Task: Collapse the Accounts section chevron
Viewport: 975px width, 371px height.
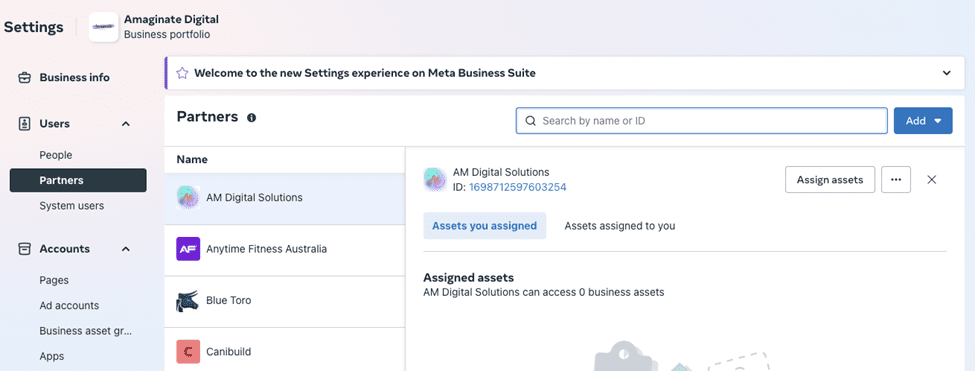Action: [x=126, y=249]
